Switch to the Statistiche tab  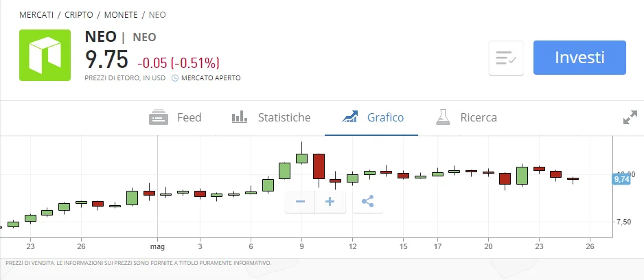[271, 118]
